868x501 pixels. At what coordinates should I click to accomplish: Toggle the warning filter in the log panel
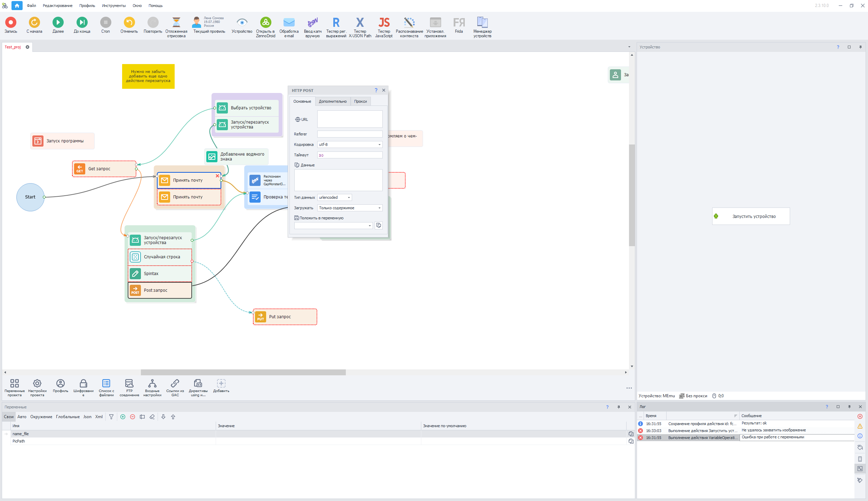[860, 426]
